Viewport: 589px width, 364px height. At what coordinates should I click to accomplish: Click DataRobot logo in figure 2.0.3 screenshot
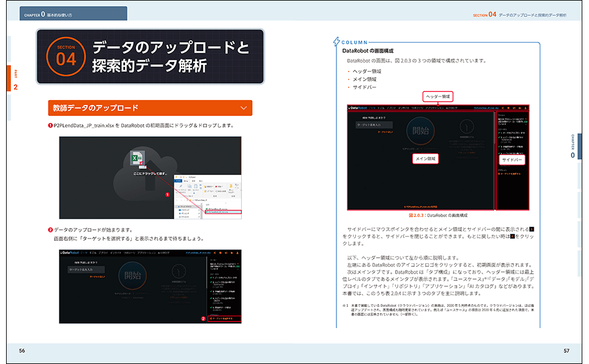coord(358,108)
